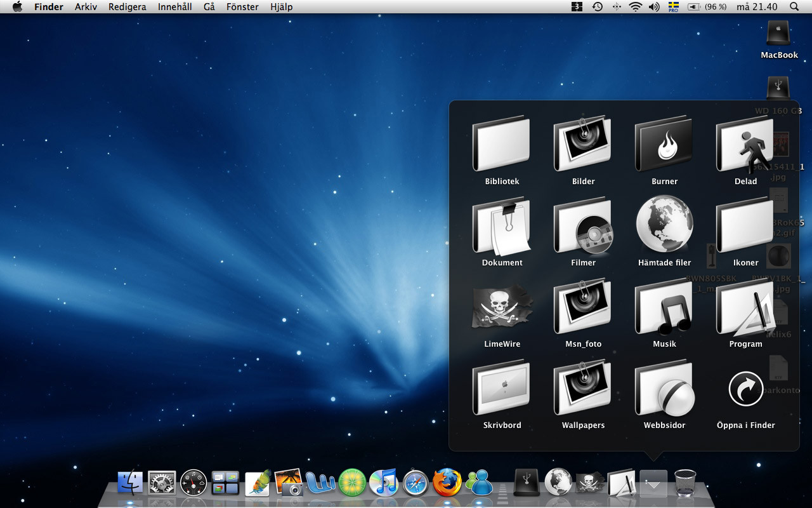Launch Microsoft Word from the Dock

coord(320,483)
